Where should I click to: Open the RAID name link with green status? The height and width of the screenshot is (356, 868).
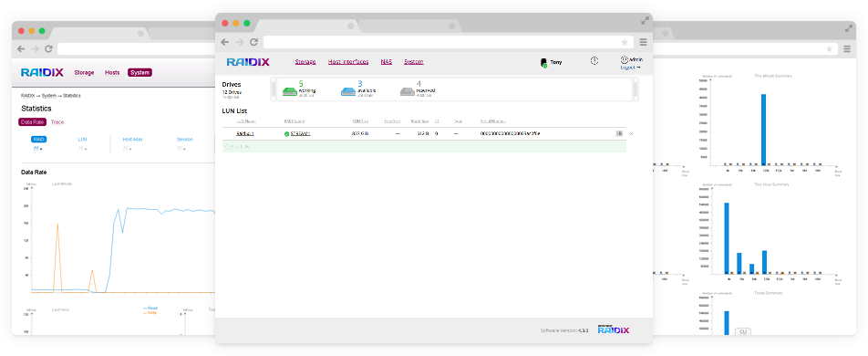301,133
